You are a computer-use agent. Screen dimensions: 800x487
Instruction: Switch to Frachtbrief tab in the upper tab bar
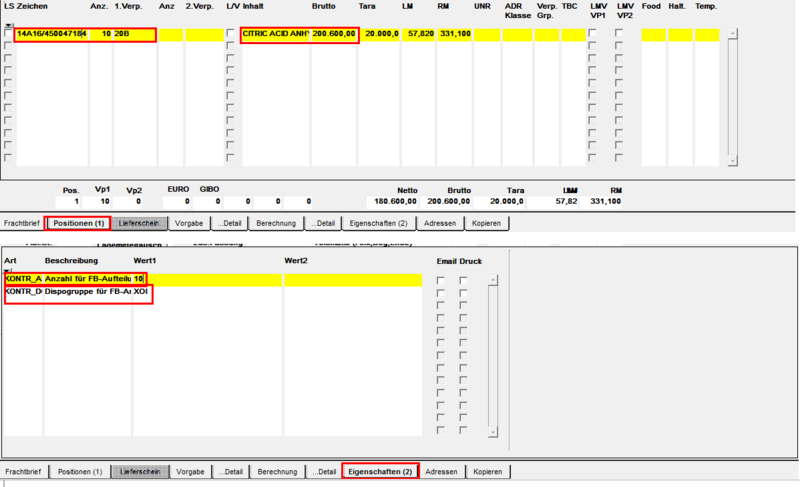pyautogui.click(x=21, y=223)
